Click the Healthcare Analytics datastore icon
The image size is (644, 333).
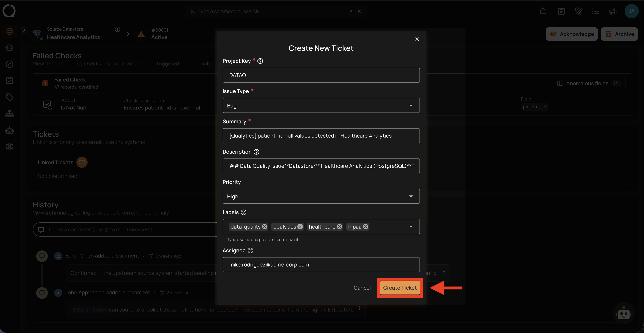click(37, 34)
